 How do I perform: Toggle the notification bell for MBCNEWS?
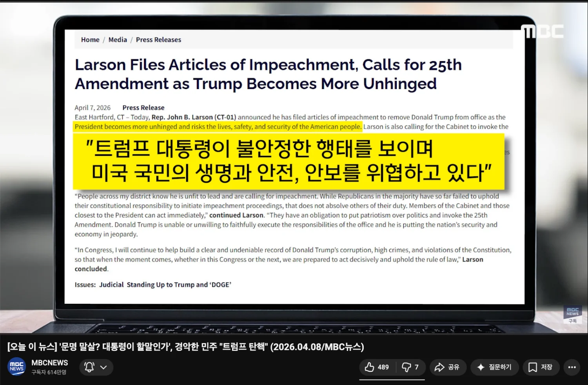point(89,367)
